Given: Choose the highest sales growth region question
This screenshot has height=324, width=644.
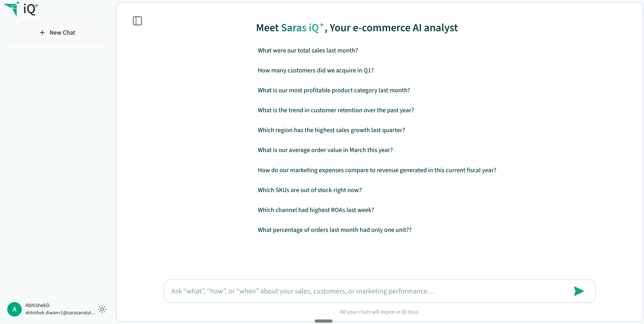Looking at the screenshot, I should click(331, 130).
